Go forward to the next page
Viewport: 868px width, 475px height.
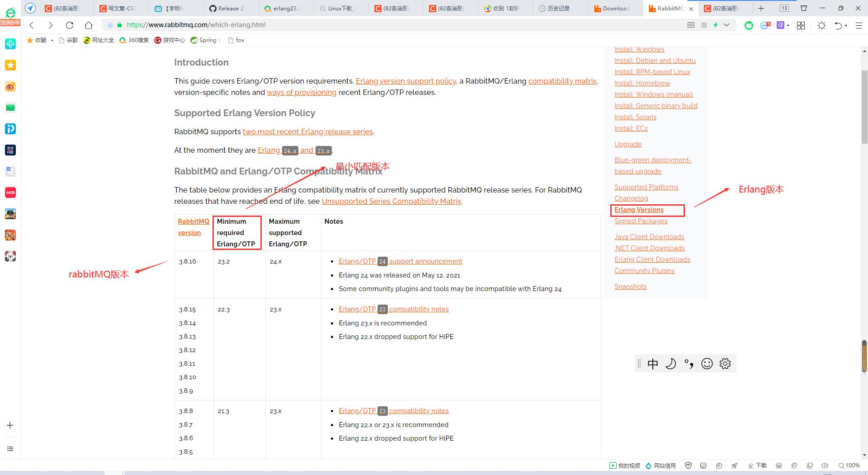[x=51, y=25]
